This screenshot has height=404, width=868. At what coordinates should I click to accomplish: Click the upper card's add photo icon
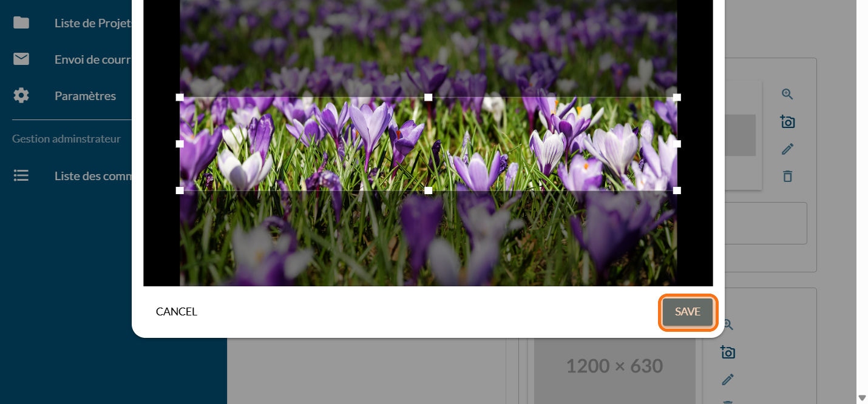[787, 121]
